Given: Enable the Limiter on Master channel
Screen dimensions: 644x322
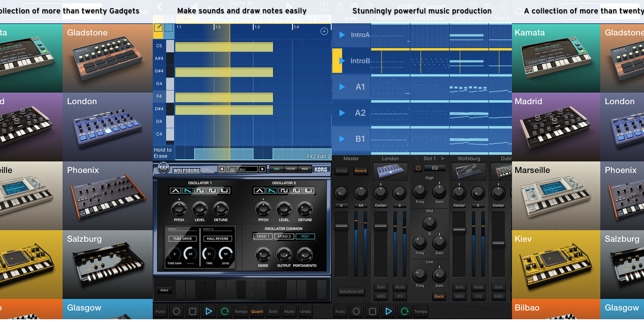Looking at the screenshot, I should (x=342, y=171).
